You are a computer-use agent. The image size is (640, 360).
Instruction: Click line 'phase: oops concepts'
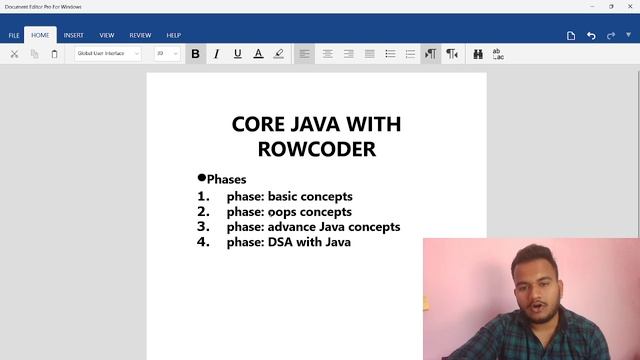coord(289,212)
